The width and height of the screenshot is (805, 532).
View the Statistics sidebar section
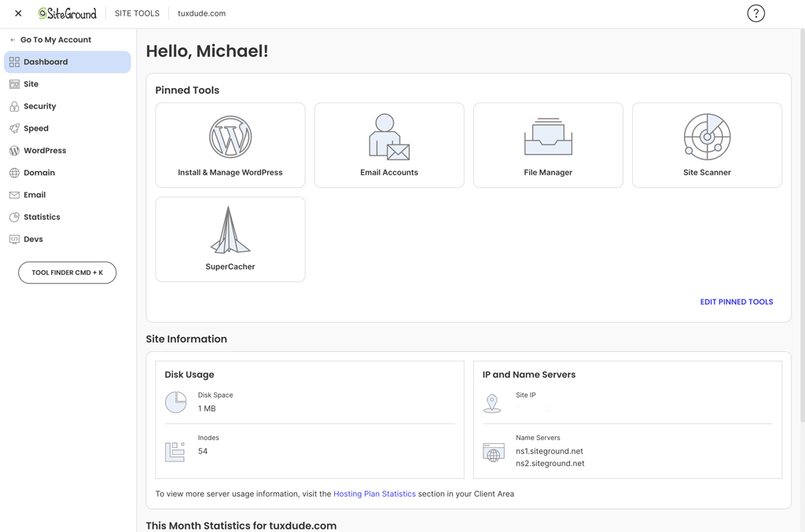[x=43, y=217]
